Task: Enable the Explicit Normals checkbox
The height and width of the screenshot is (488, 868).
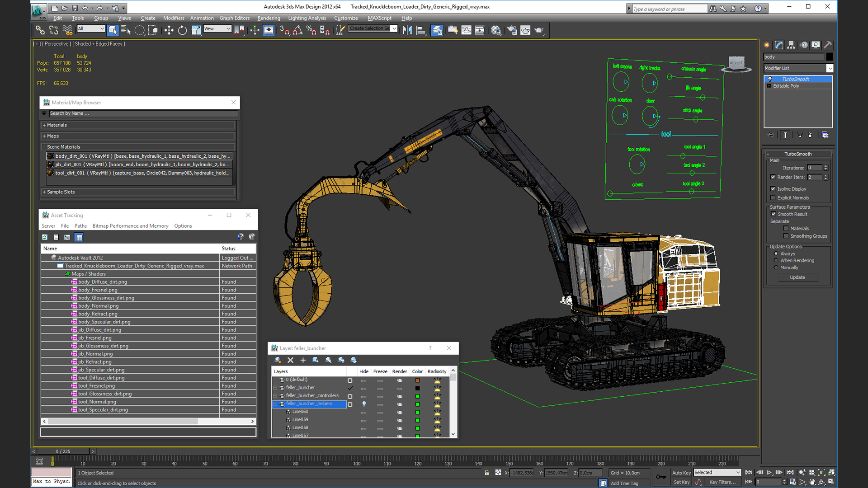Action: (x=773, y=198)
